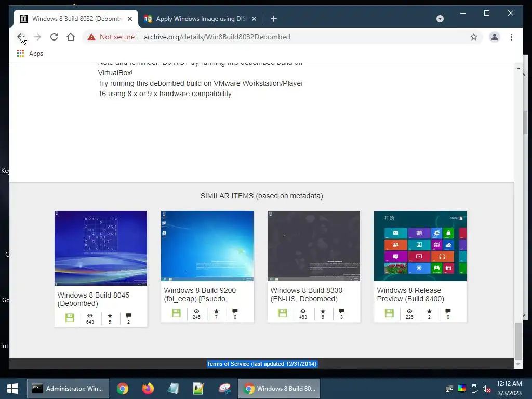Click favorites star on Build 8330 card

(x=323, y=311)
